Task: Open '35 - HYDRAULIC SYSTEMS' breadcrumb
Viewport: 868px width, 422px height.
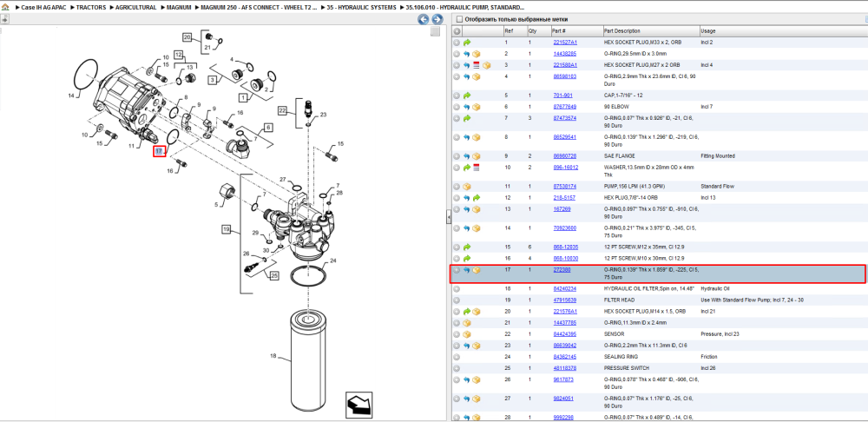Action: (361, 8)
